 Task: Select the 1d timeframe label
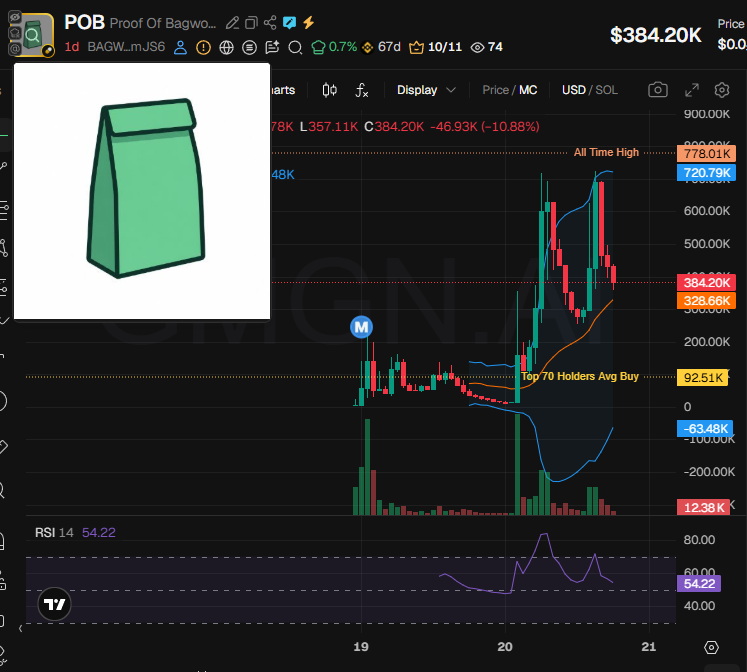72,47
